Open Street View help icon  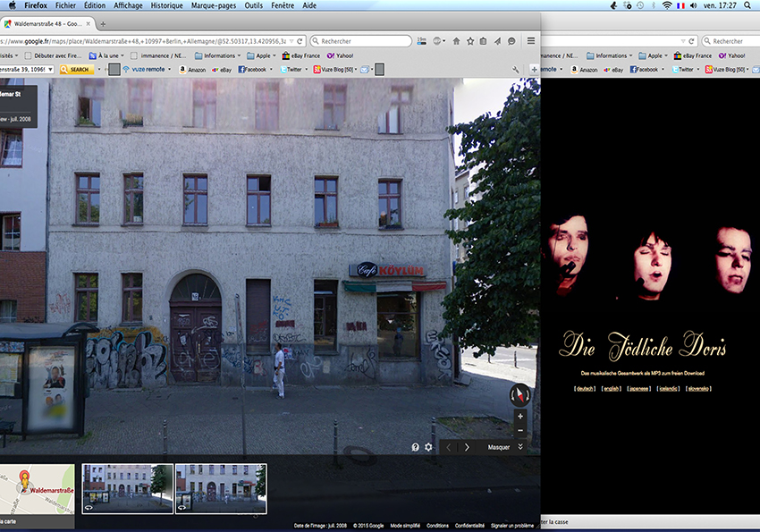(416, 447)
